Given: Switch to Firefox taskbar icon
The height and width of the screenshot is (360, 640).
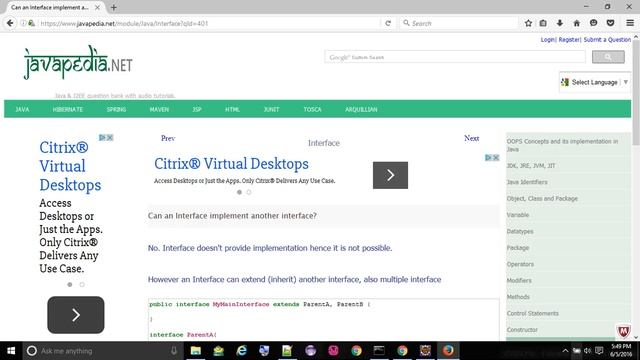Looking at the screenshot, I should point(448,351).
